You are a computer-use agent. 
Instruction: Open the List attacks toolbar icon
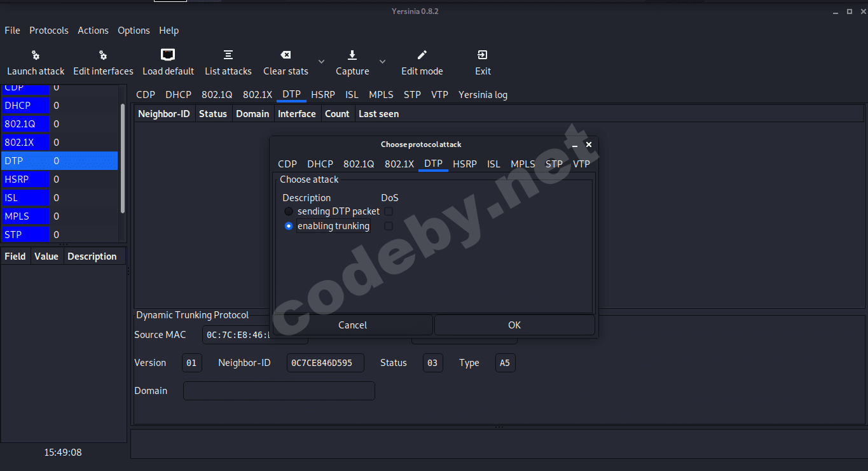coord(228,61)
